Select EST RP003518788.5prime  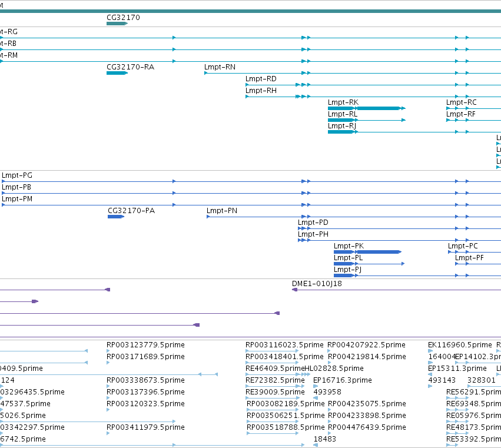(x=286, y=428)
